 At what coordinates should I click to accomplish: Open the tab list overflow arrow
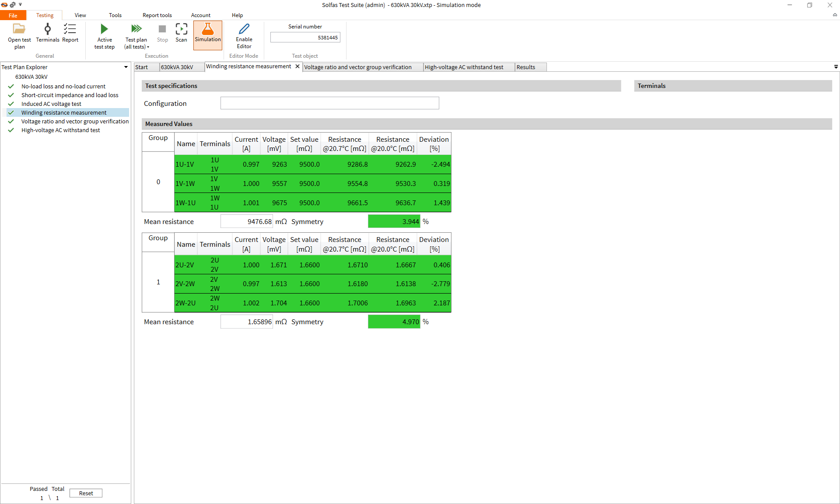pos(836,67)
